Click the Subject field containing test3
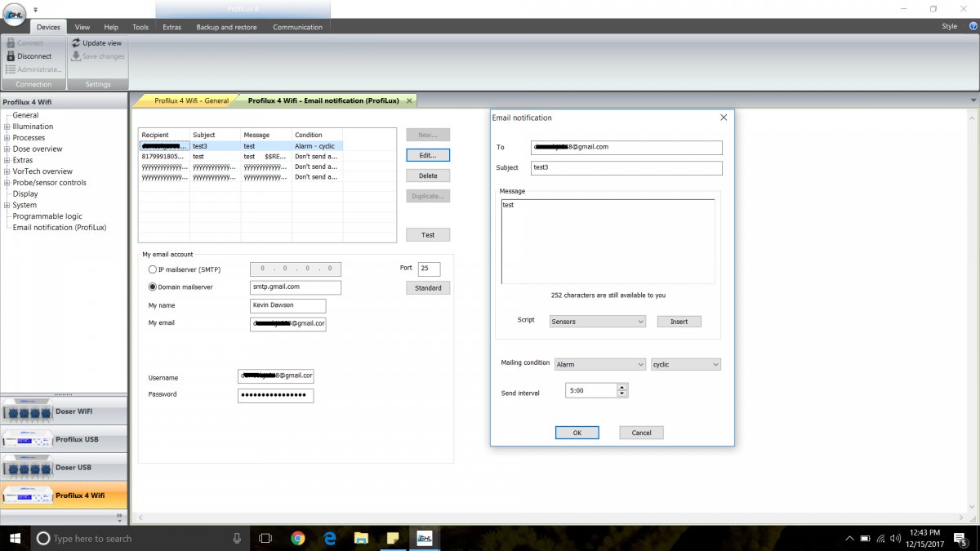980x551 pixels. coord(626,168)
